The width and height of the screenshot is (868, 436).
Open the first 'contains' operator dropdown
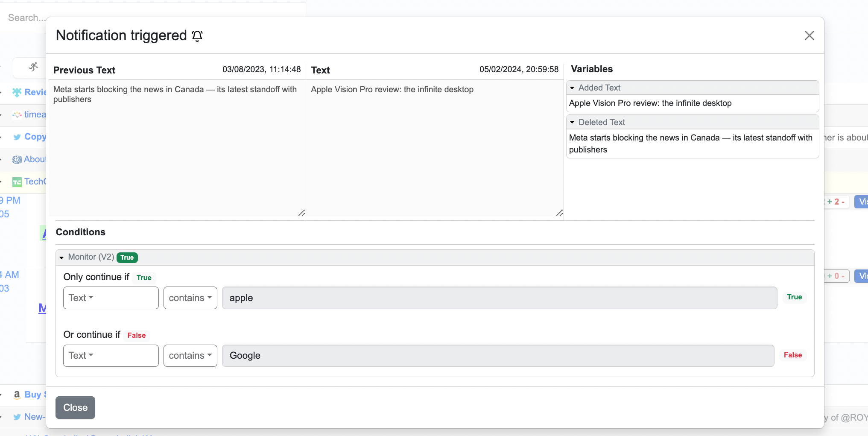click(x=190, y=298)
